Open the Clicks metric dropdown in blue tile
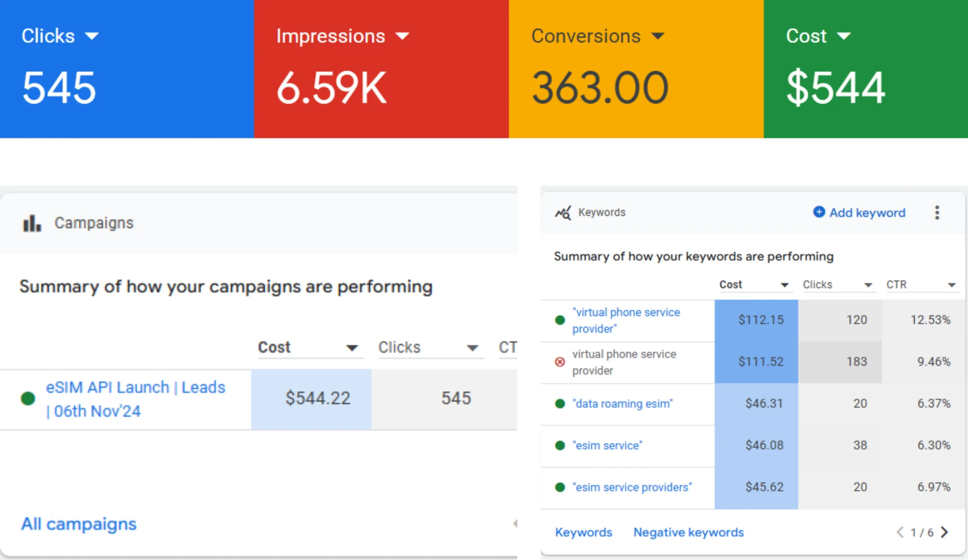Viewport: 968px width, 560px height. pos(92,36)
